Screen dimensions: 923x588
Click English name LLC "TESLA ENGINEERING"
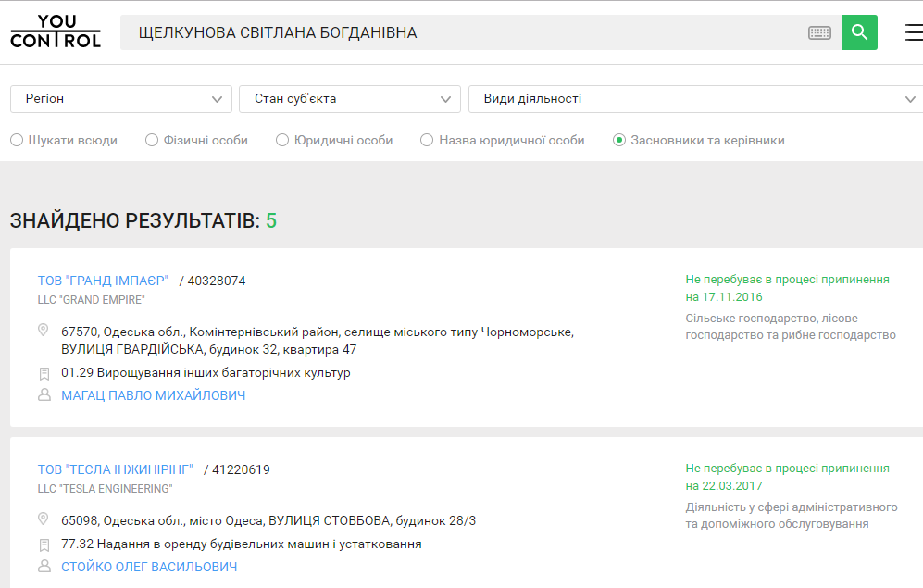tap(106, 489)
